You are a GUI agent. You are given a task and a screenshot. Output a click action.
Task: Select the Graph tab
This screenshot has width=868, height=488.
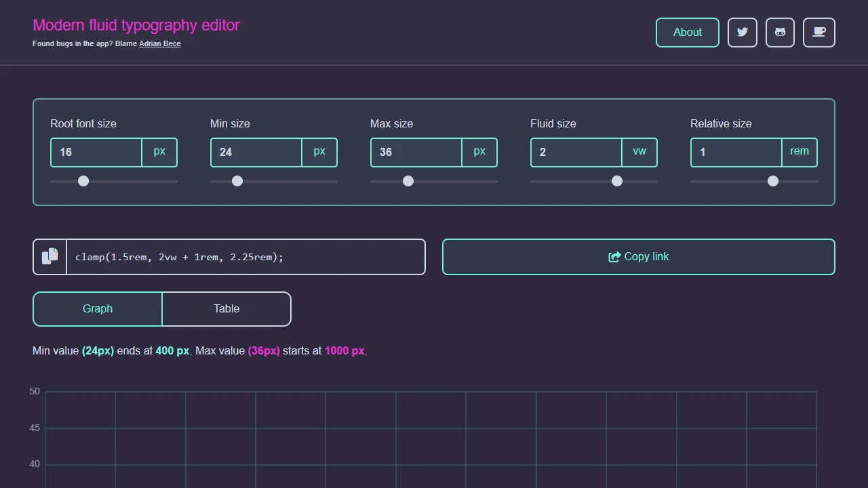click(97, 308)
